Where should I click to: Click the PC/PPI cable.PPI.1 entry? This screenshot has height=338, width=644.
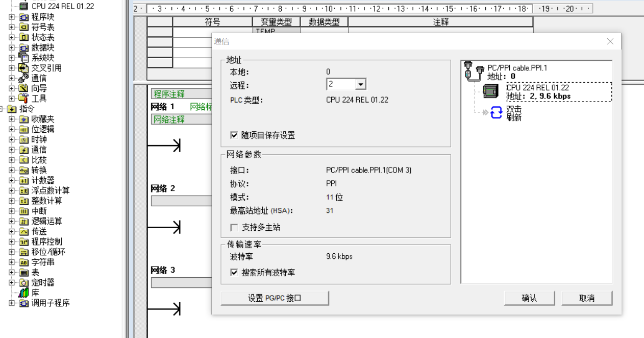pos(517,67)
